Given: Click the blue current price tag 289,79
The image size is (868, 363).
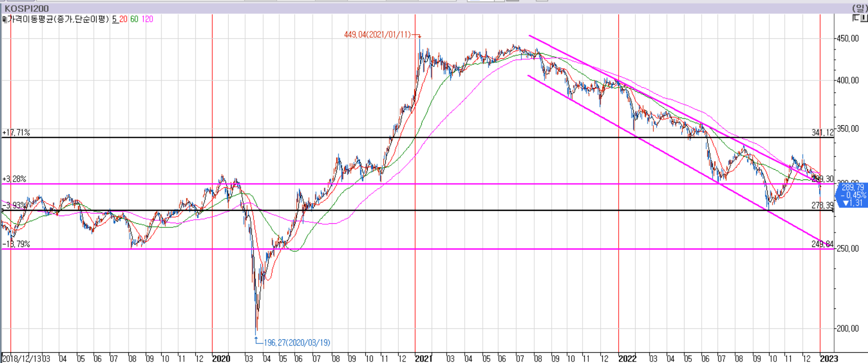Looking at the screenshot, I should pos(853,195).
